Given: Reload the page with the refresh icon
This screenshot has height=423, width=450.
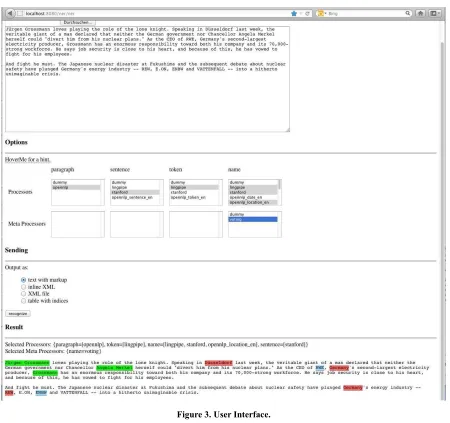Looking at the screenshot, I should coord(307,13).
